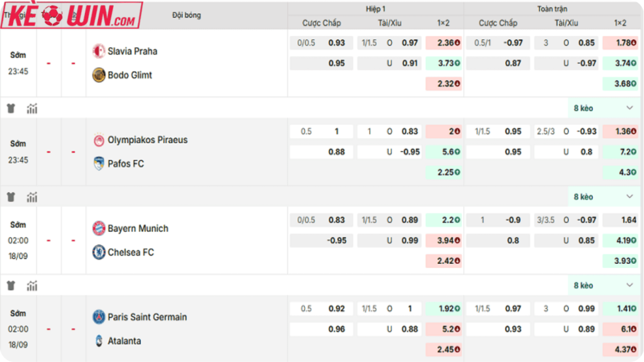Click the Bayern Munich team crest
This screenshot has width=644, height=362.
(x=99, y=229)
